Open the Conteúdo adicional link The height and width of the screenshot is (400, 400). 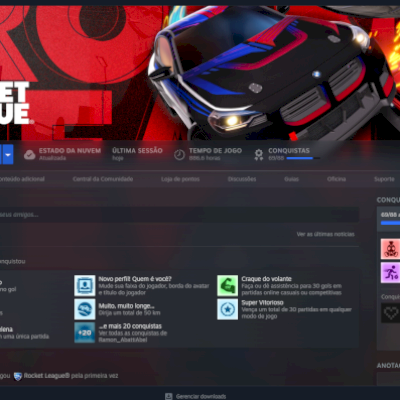click(22, 179)
